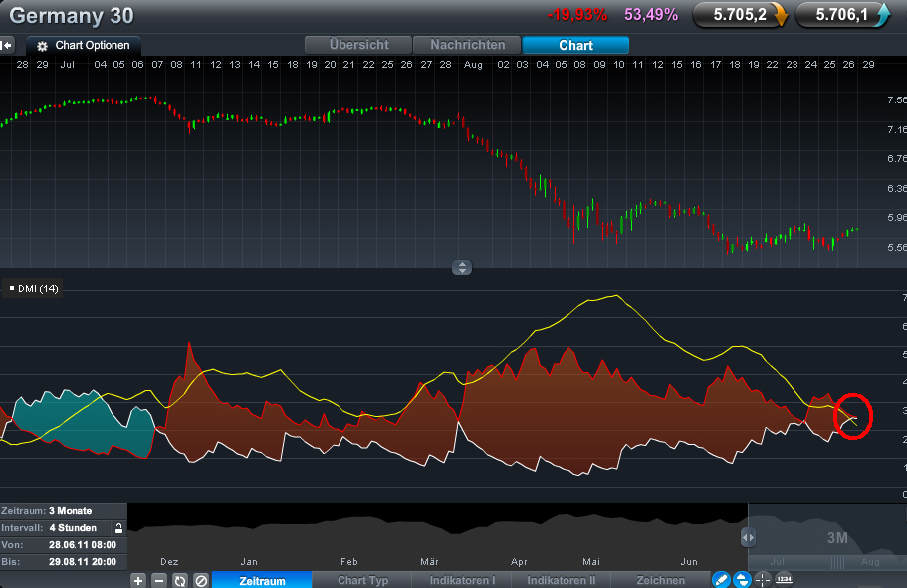
Task: Open the Indikatoren I tab
Action: [x=462, y=580]
